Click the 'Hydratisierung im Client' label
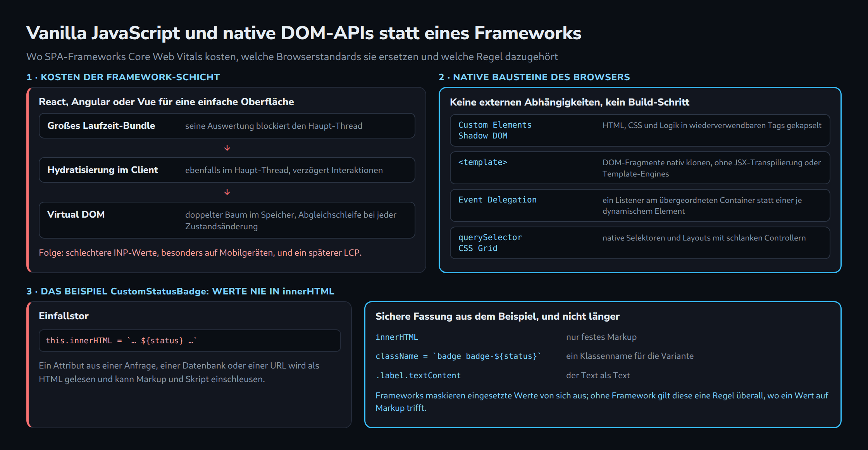 103,170
